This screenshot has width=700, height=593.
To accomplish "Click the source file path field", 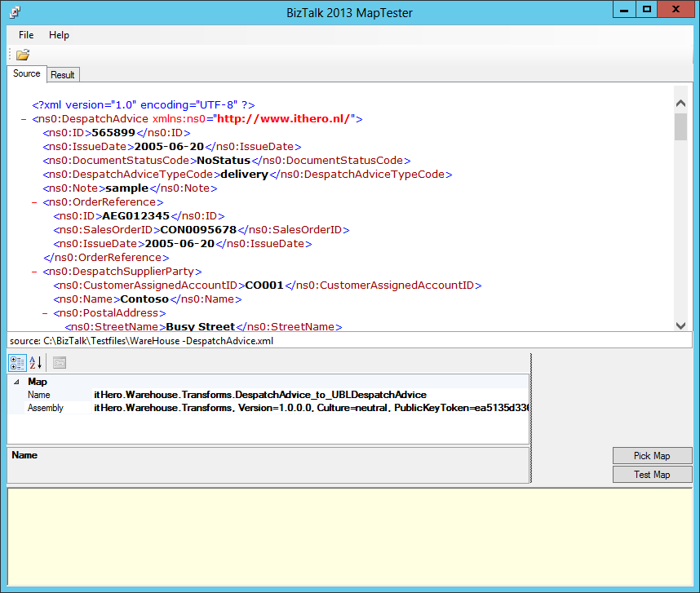I will coord(349,341).
